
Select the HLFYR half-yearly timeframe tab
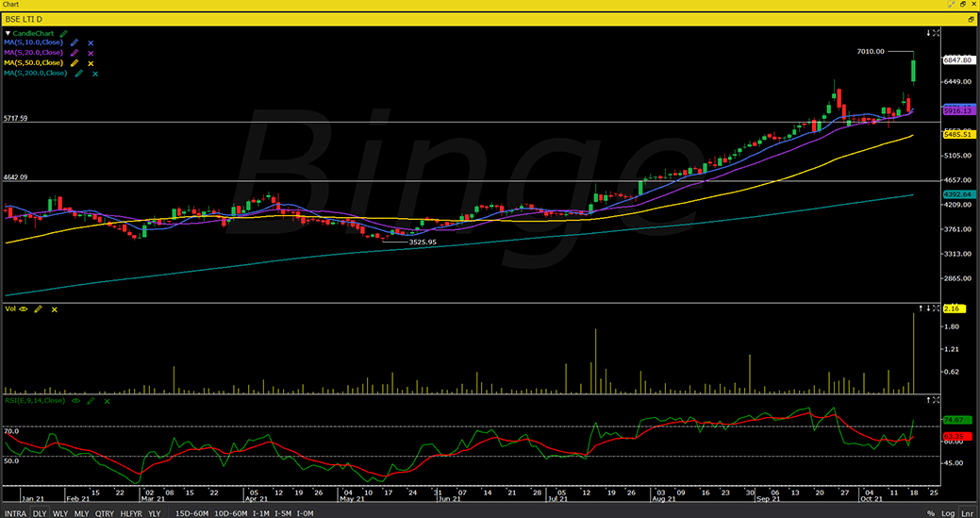(130, 513)
